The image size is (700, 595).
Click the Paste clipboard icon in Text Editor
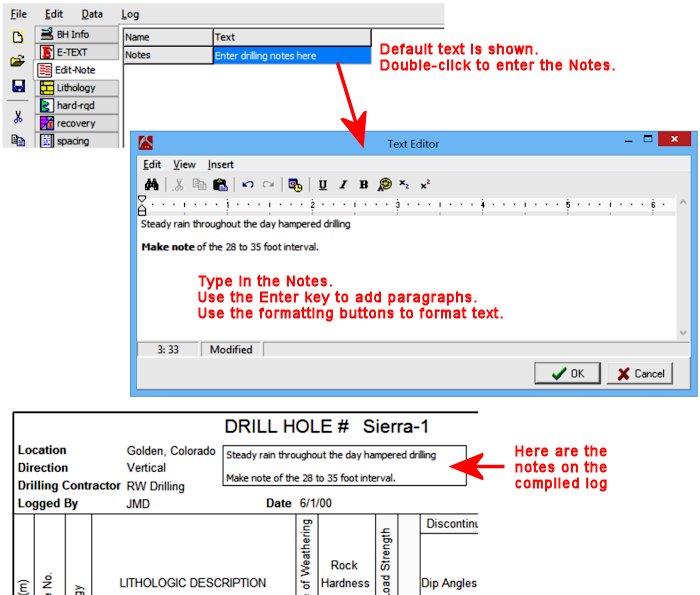click(220, 185)
